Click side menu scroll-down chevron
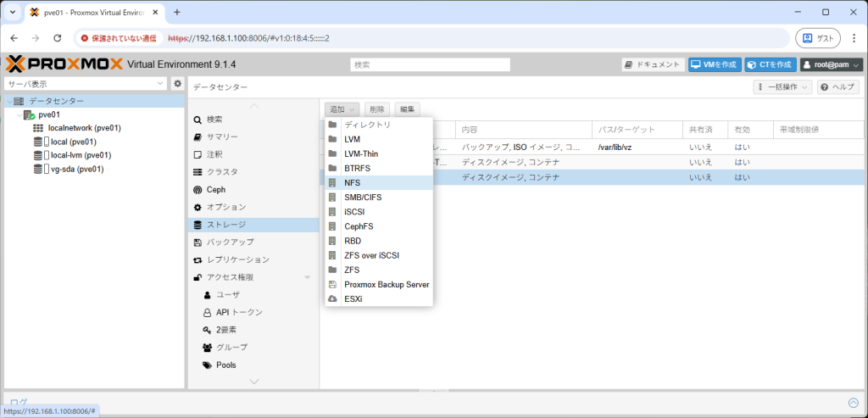The height and width of the screenshot is (418, 868). point(254,382)
